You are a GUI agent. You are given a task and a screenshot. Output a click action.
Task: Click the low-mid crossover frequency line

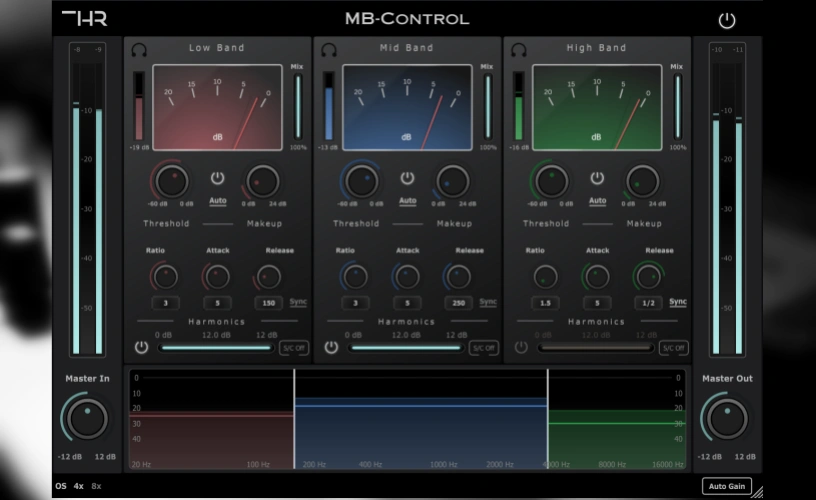coord(295,419)
